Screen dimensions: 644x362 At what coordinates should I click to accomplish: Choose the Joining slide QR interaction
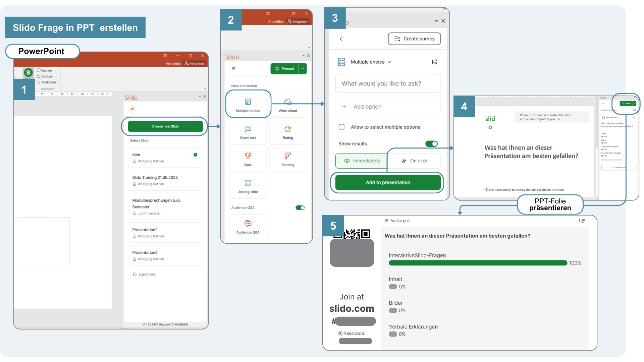pos(248,186)
